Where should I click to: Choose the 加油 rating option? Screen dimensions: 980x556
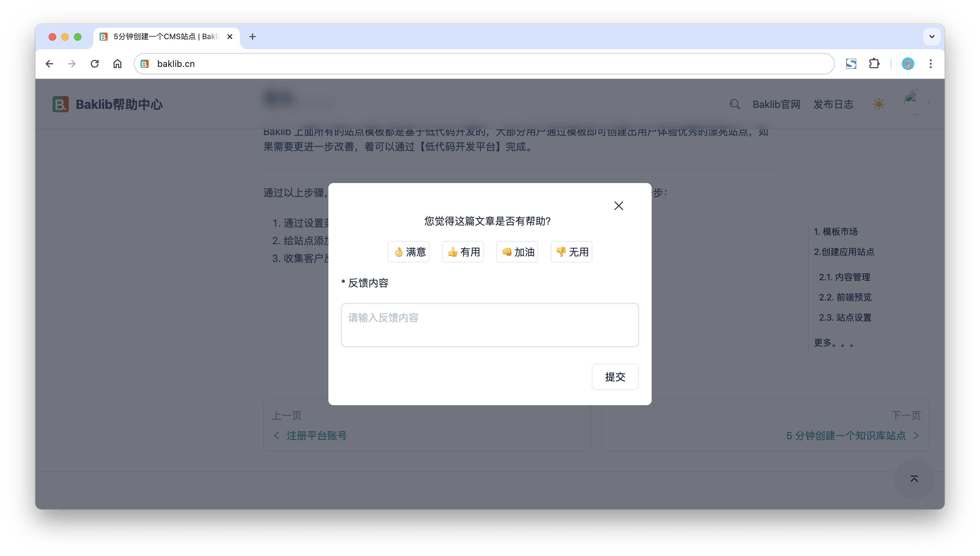click(517, 252)
